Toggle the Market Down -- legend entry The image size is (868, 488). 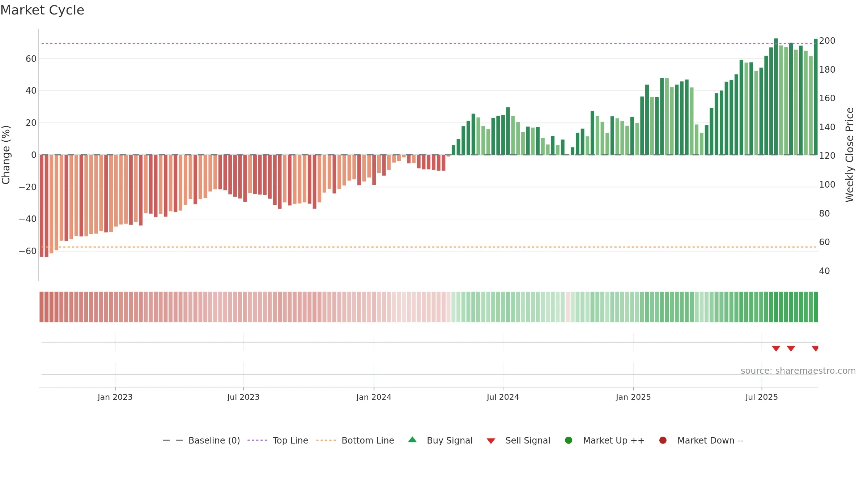pos(701,440)
